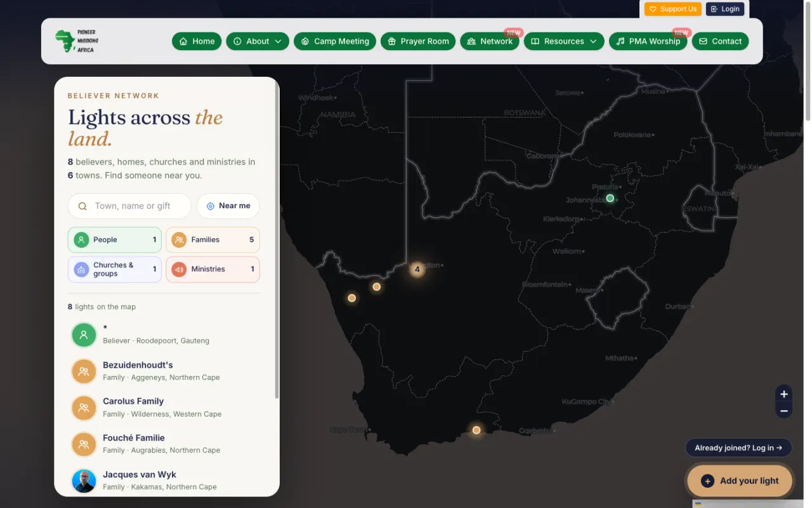Click the family icon beside Carolus Family
The height and width of the screenshot is (508, 812).
84,408
